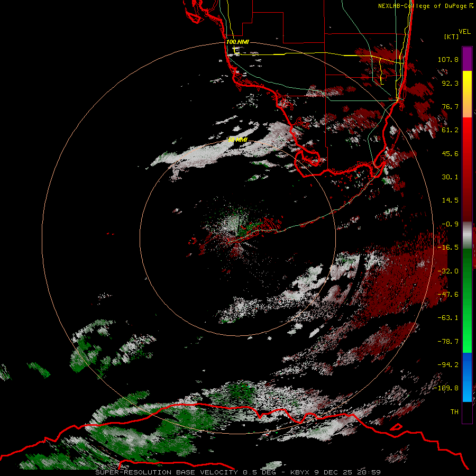Click the Super-Resolution Base Velocity caption
Viewport: 476px width, 476px height.
[237, 472]
